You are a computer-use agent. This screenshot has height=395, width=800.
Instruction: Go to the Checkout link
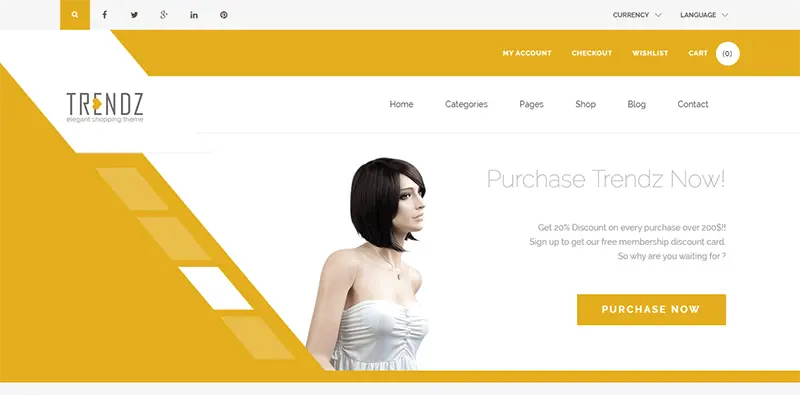point(592,53)
